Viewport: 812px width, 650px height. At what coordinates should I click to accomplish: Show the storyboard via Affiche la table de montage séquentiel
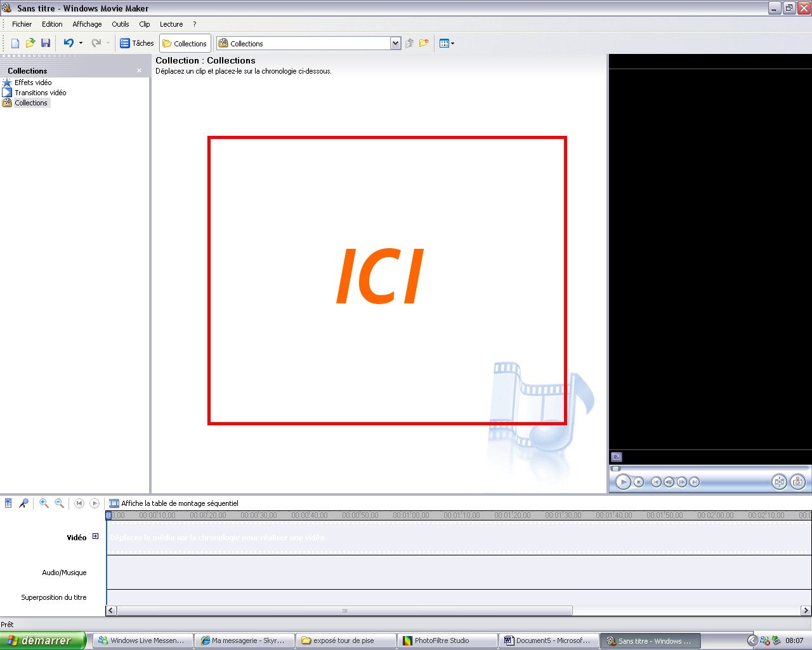(x=174, y=503)
